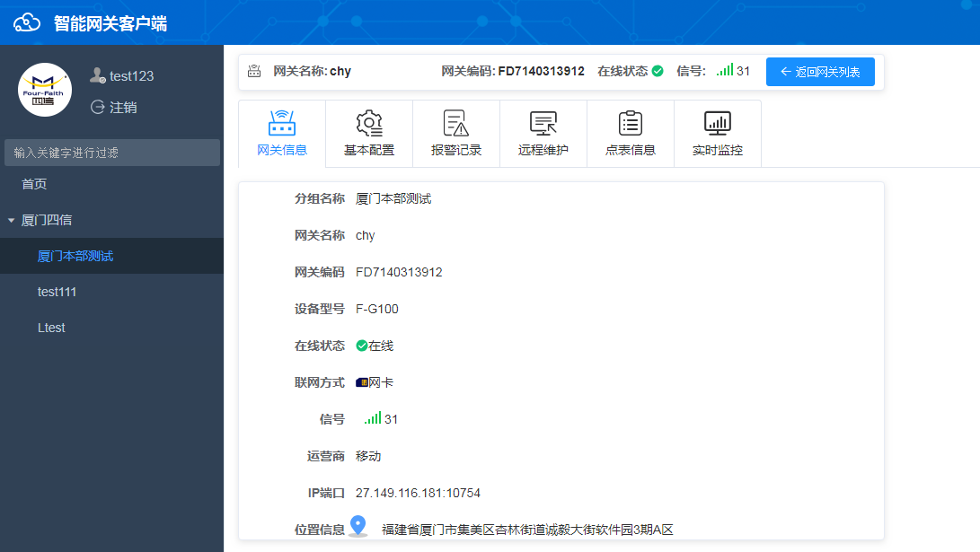Click the cloud logo in the header
Image resolution: width=980 pixels, height=552 pixels.
(27, 23)
